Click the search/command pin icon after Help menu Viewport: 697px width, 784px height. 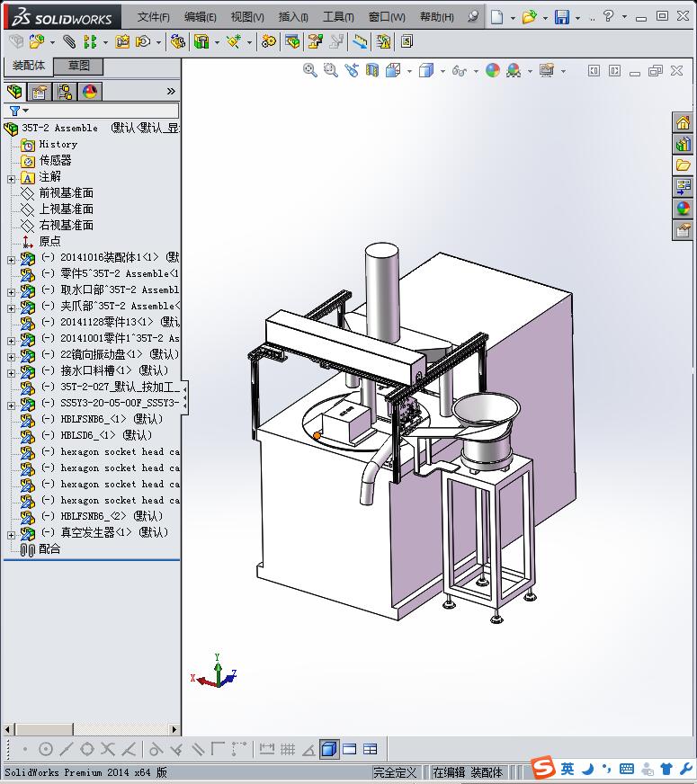(472, 16)
